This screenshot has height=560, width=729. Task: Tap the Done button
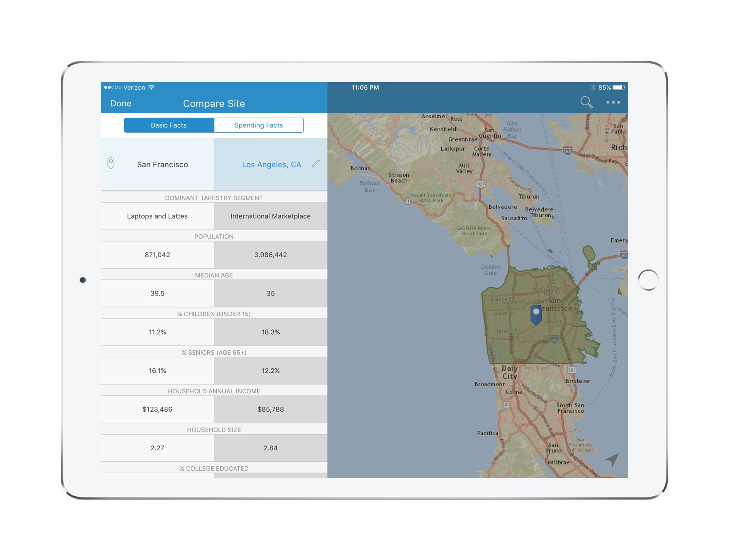point(121,103)
